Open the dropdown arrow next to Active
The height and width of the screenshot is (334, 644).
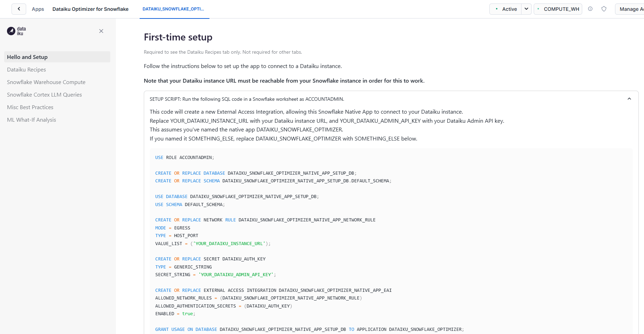click(x=526, y=9)
